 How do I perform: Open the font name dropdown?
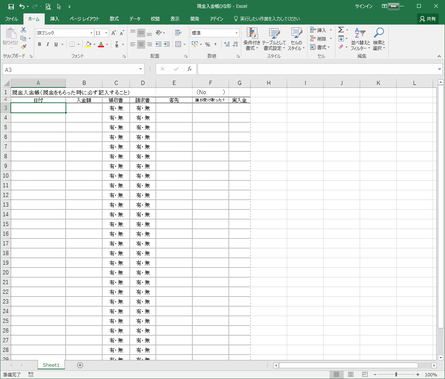(91, 33)
